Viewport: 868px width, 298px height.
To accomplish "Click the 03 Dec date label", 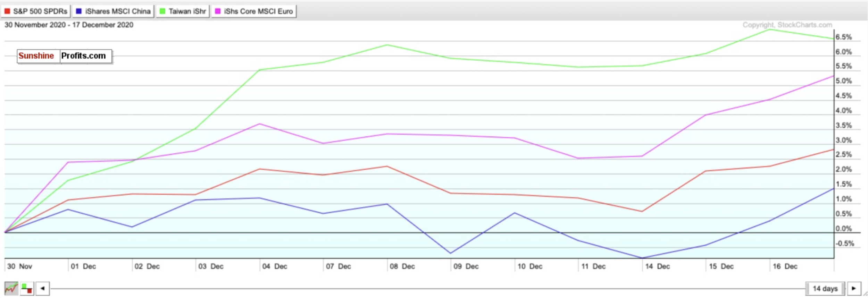I will [211, 266].
